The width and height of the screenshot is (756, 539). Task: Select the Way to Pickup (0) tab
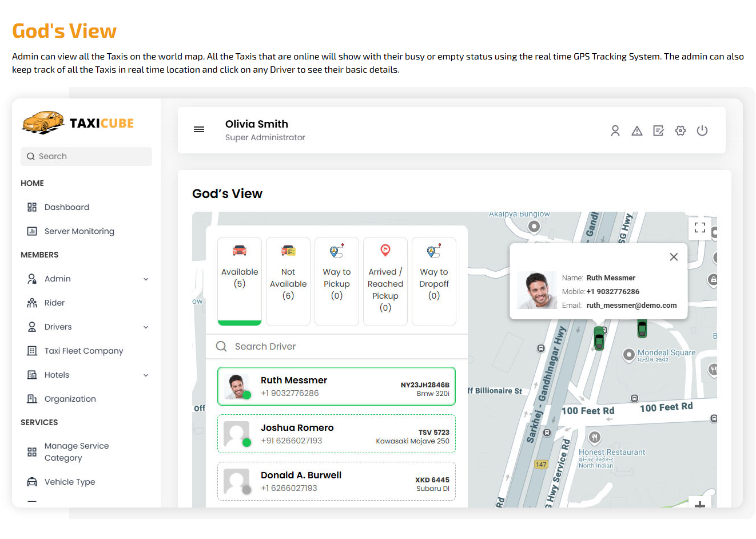click(x=337, y=282)
